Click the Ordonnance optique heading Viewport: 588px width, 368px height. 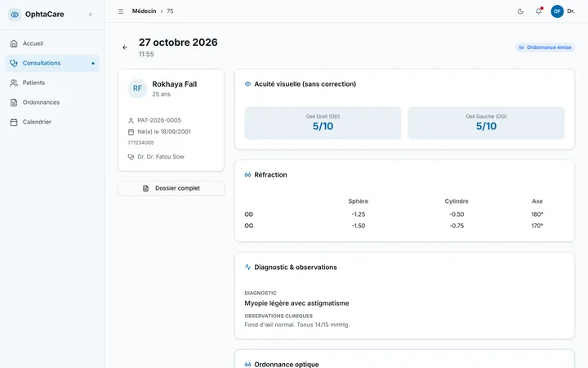pos(287,364)
